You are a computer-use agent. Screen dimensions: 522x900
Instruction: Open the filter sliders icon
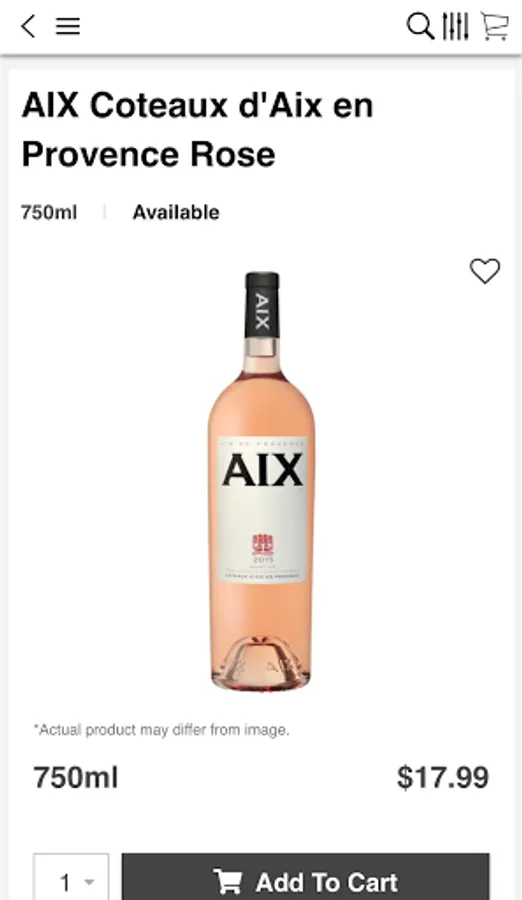[x=455, y=26]
